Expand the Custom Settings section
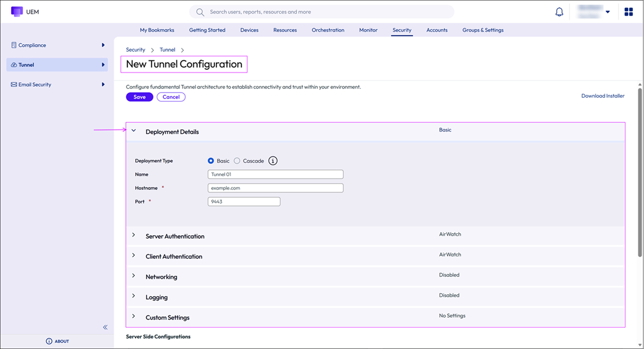The image size is (644, 349). [x=134, y=317]
